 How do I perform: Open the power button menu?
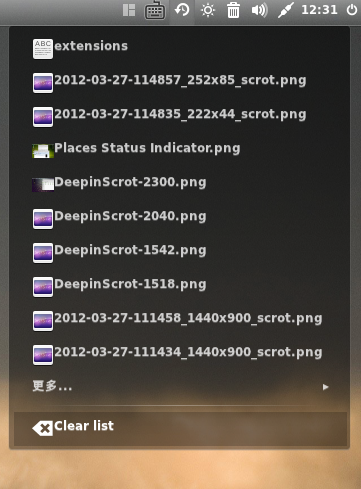click(x=352, y=10)
